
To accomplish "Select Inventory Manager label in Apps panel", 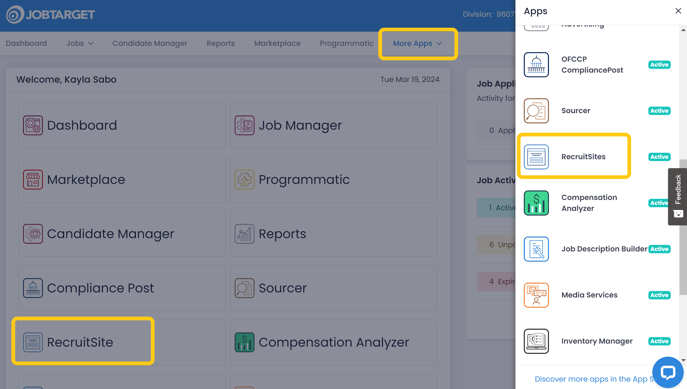I will coord(597,341).
